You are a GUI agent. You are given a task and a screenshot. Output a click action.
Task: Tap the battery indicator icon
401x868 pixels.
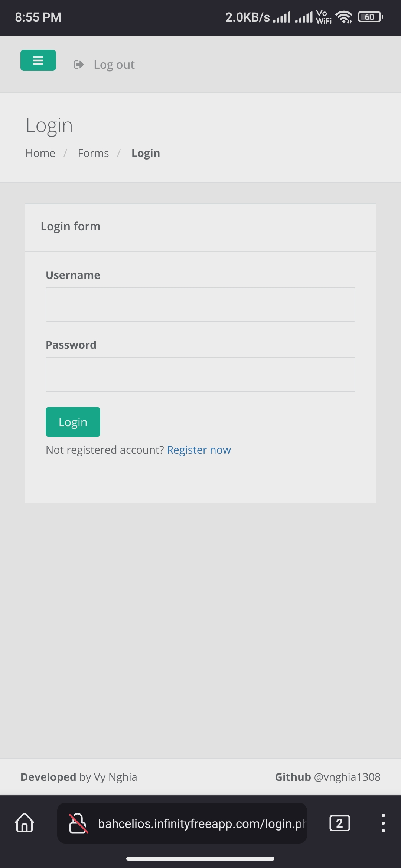370,17
